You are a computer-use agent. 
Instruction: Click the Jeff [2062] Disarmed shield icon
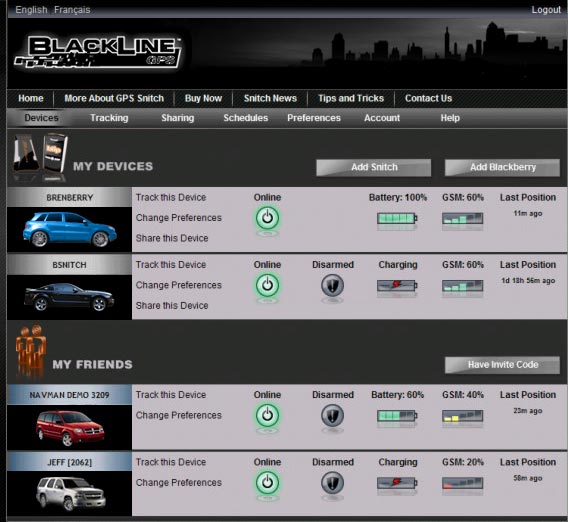(333, 483)
